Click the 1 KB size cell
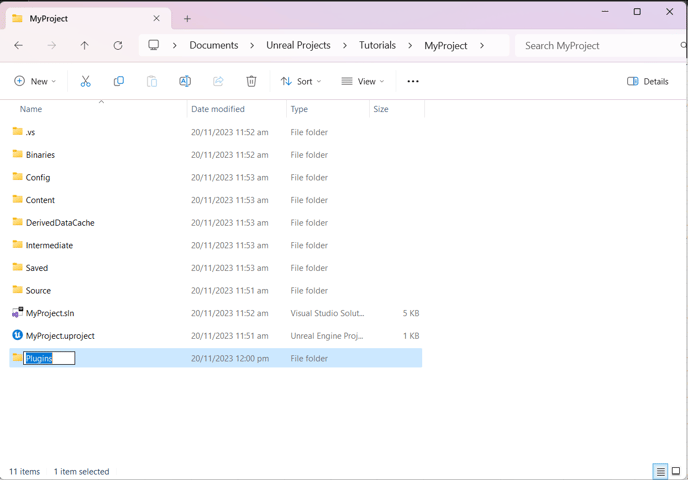This screenshot has height=480, width=688. (x=411, y=336)
